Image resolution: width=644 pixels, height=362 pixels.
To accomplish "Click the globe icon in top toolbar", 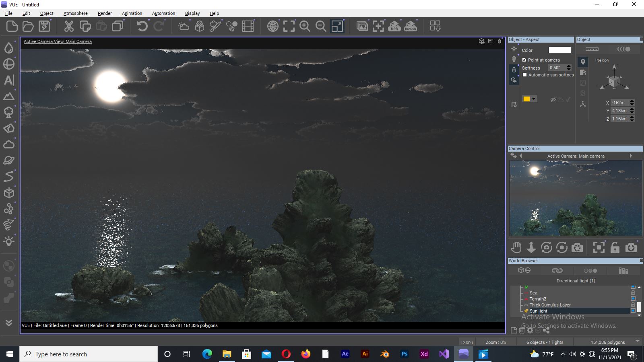I will [273, 27].
